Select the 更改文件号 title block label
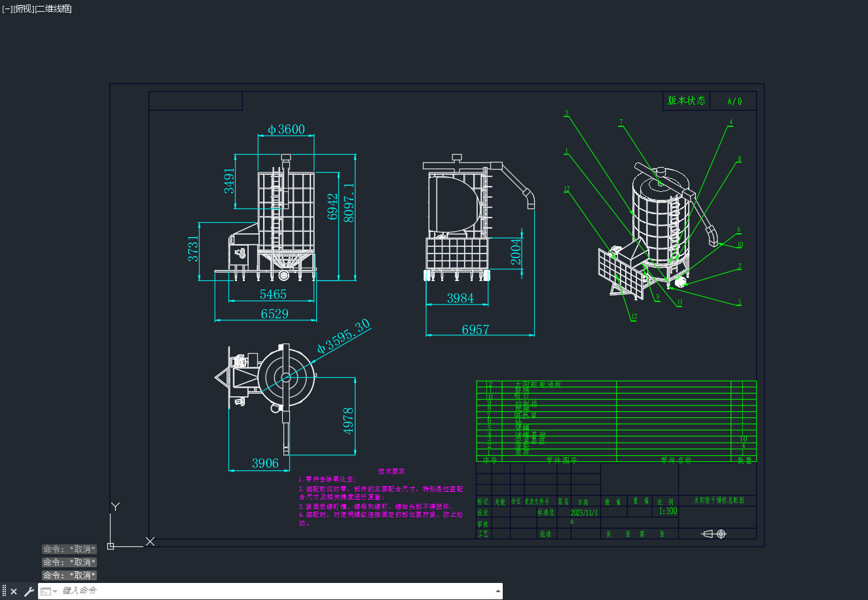 tap(537, 502)
